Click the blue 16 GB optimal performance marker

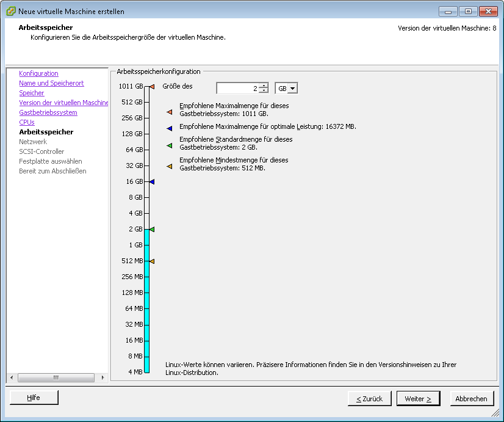point(152,182)
